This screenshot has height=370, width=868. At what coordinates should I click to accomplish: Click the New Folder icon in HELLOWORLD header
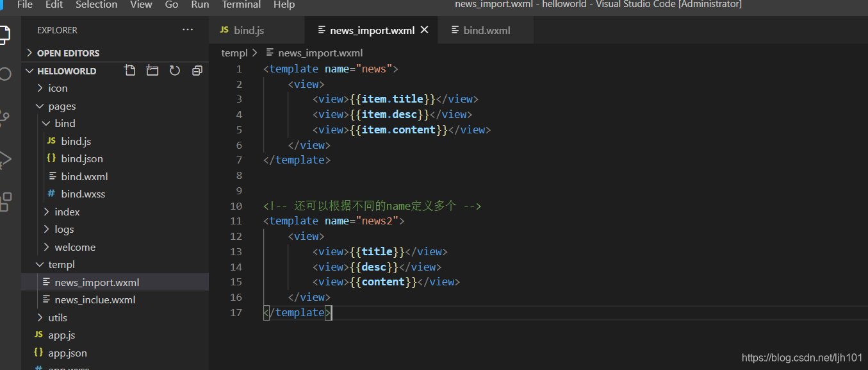(152, 71)
